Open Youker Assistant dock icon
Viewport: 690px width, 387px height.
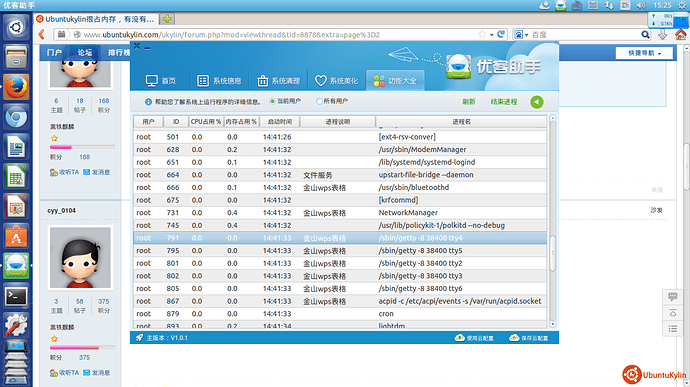coord(16,266)
